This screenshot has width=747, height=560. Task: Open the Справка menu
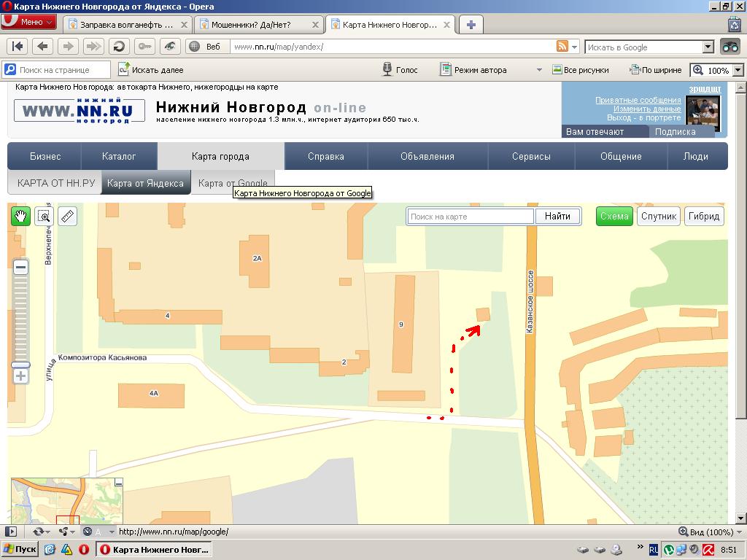point(326,156)
